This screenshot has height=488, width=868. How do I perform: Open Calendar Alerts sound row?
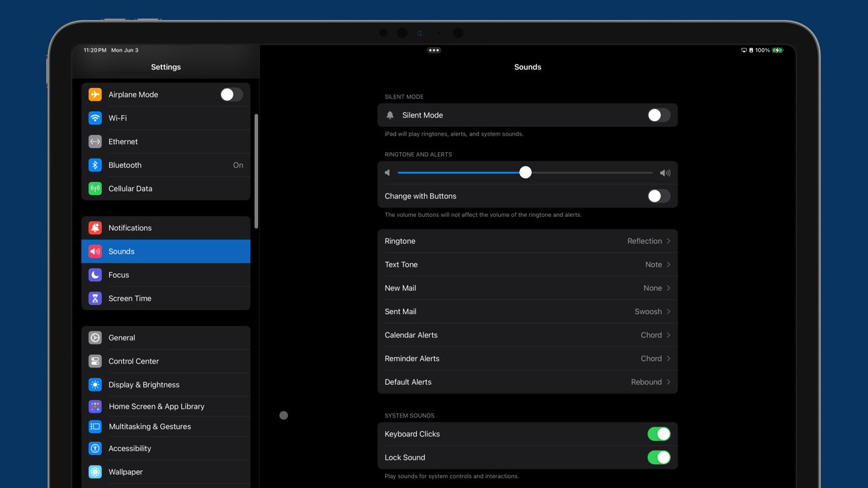(x=527, y=335)
